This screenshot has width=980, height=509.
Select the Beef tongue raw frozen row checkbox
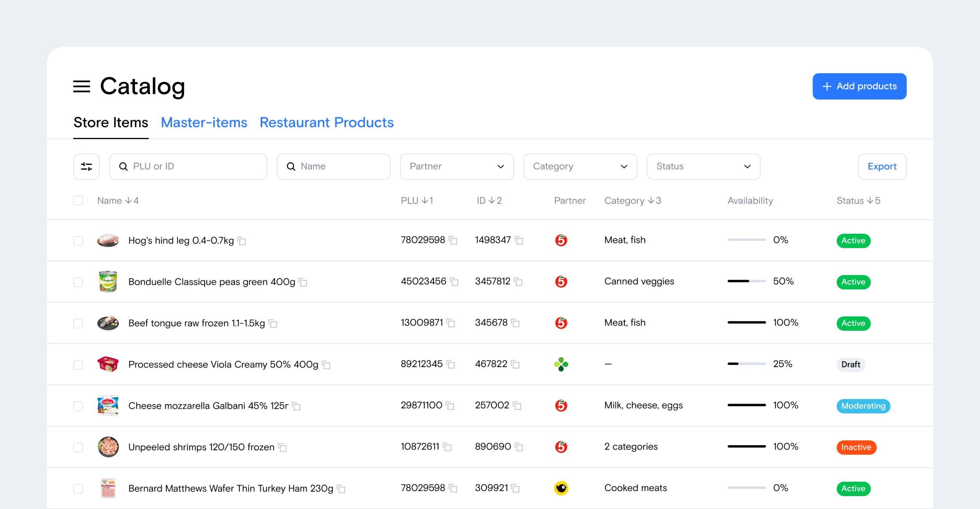pyautogui.click(x=78, y=323)
